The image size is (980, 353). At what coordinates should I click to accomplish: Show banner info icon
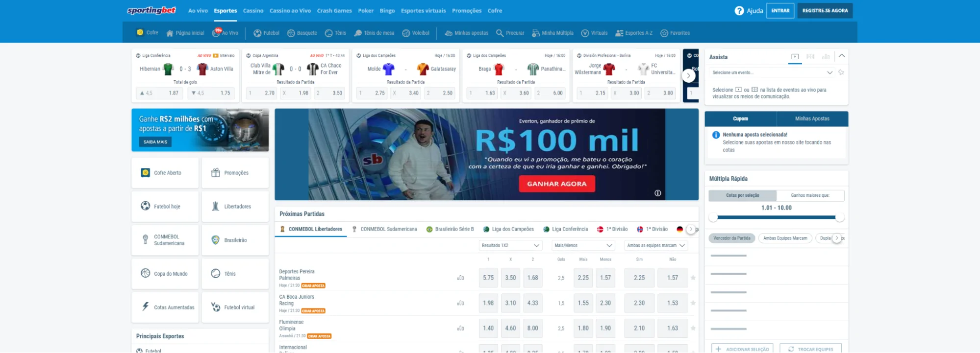click(658, 193)
